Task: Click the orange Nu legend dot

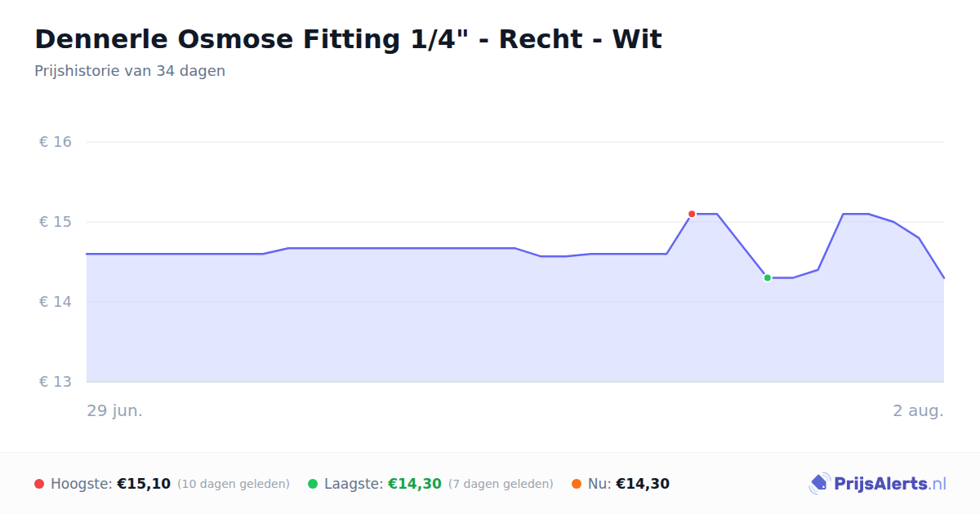Action: pos(577,484)
